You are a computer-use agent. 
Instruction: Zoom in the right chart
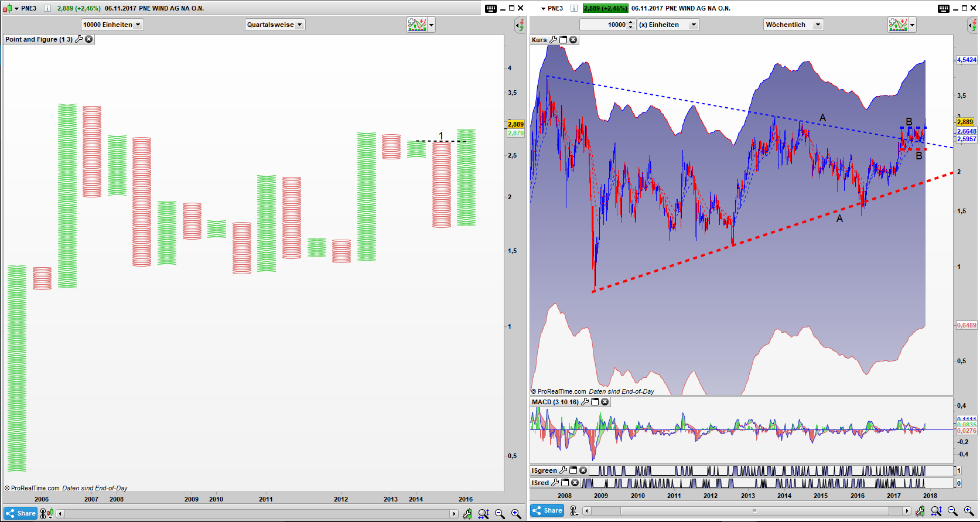point(969,511)
